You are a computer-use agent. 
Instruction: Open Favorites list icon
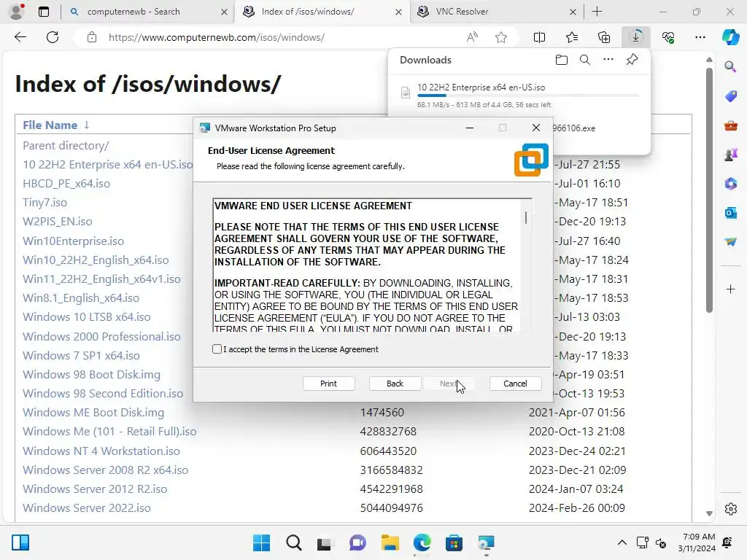point(572,37)
